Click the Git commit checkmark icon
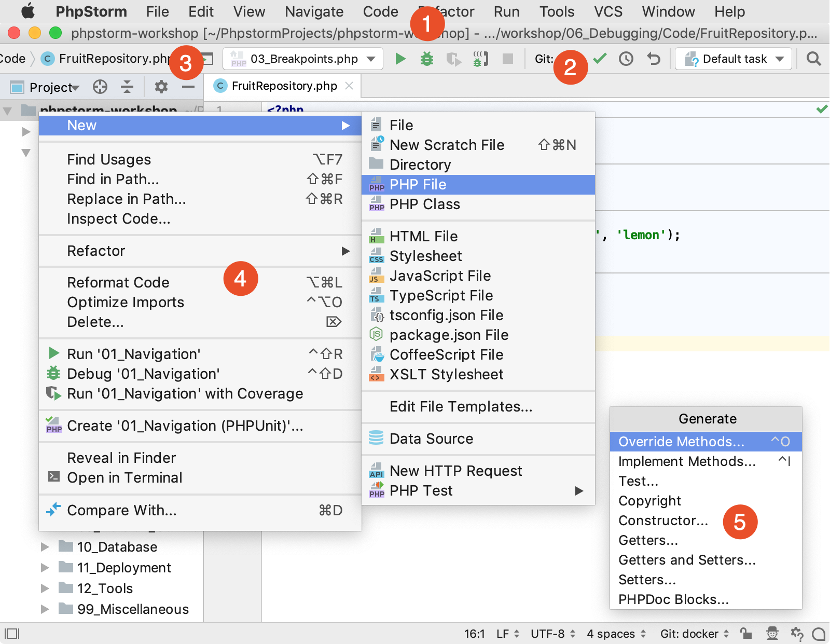This screenshot has width=830, height=644. click(x=600, y=59)
